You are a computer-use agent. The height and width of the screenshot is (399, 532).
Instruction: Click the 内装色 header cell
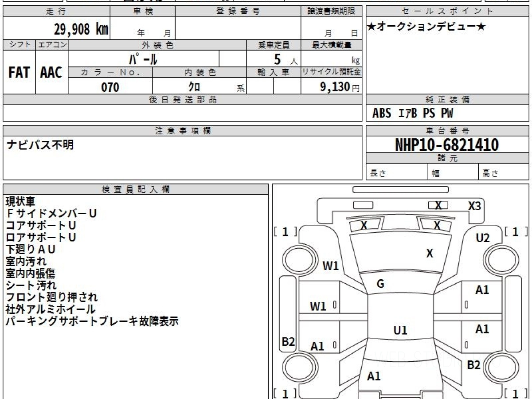click(199, 72)
